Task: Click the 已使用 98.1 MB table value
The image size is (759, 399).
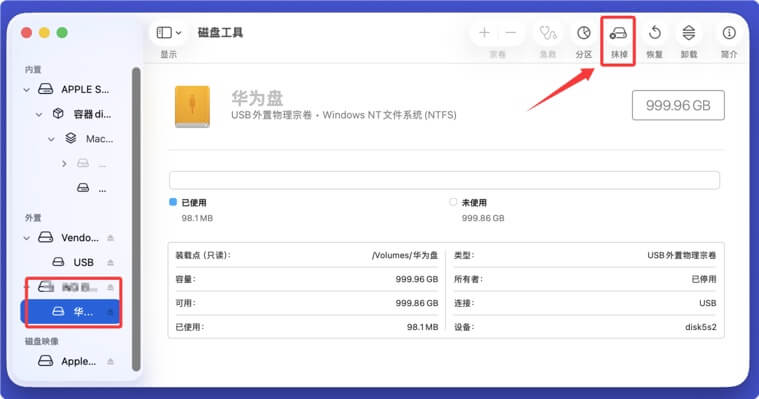Action: click(423, 327)
